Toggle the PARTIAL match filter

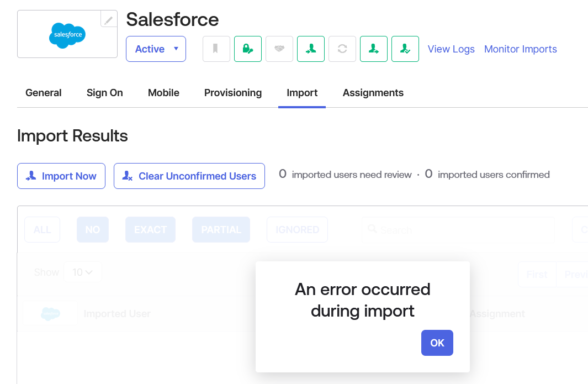point(221,229)
